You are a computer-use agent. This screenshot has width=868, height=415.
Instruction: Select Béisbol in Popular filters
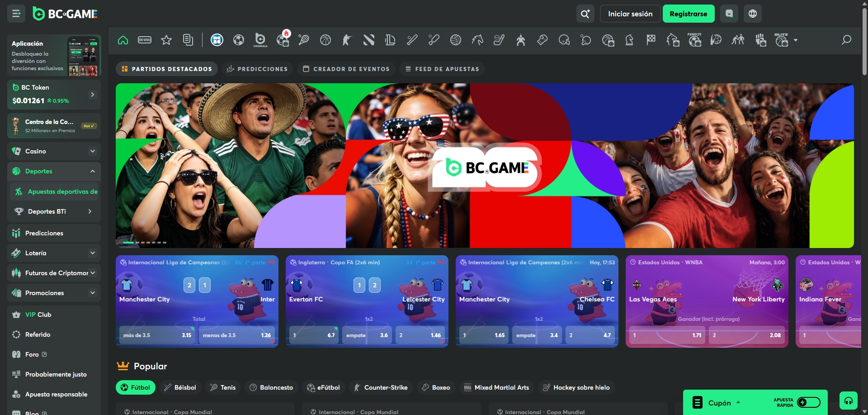(x=180, y=387)
